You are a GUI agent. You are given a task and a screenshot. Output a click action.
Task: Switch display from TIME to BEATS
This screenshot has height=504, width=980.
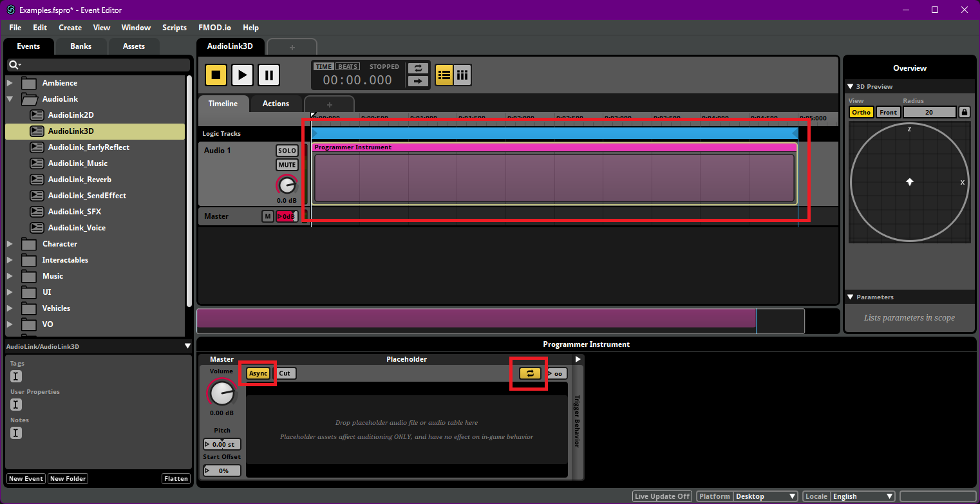coord(348,66)
